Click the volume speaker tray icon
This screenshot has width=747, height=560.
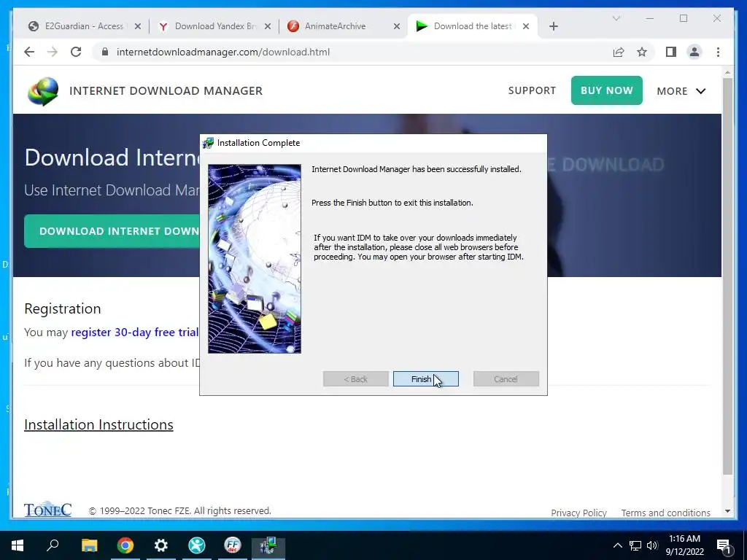click(652, 545)
